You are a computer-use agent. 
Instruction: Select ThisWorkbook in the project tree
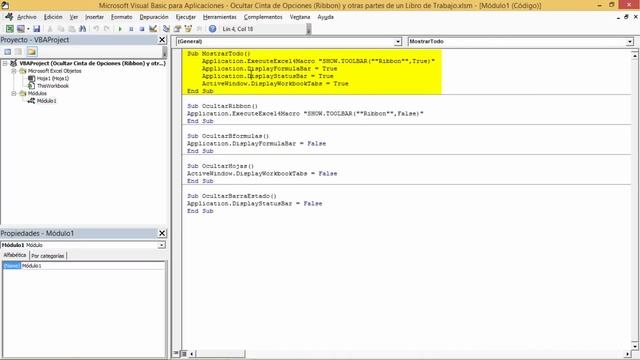[53, 86]
